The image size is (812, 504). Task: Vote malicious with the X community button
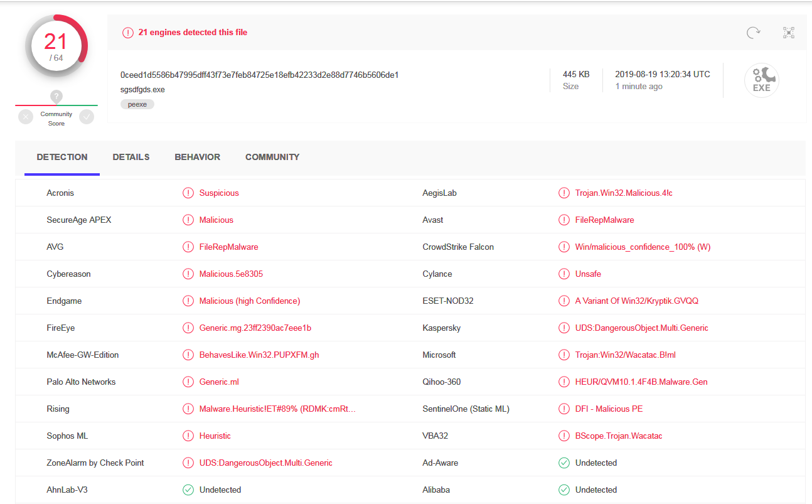click(26, 117)
